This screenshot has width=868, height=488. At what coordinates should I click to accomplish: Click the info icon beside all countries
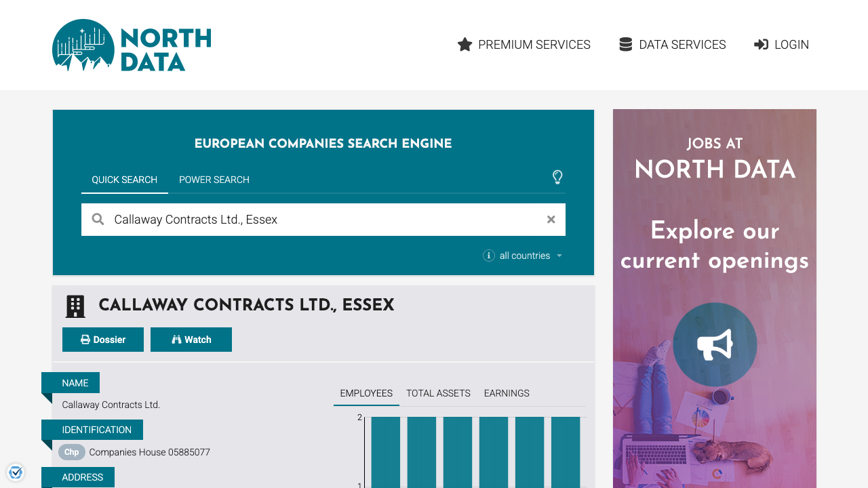(x=488, y=256)
